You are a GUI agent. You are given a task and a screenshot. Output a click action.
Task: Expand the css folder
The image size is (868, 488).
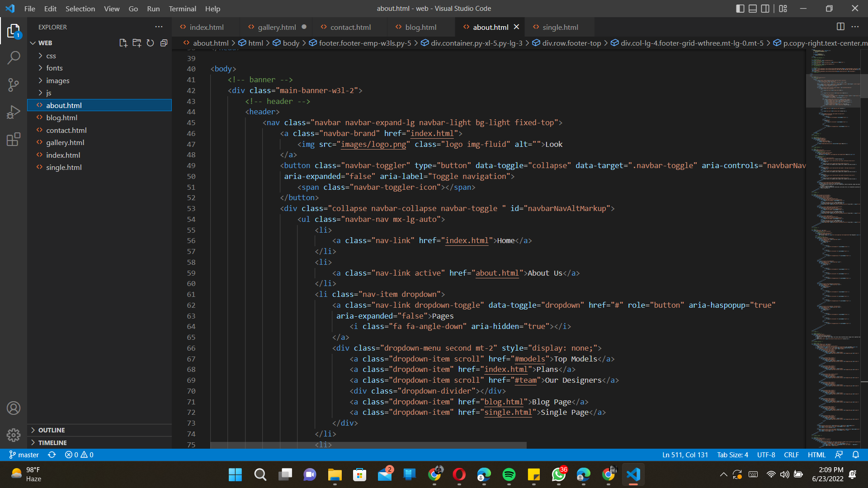click(51, 56)
